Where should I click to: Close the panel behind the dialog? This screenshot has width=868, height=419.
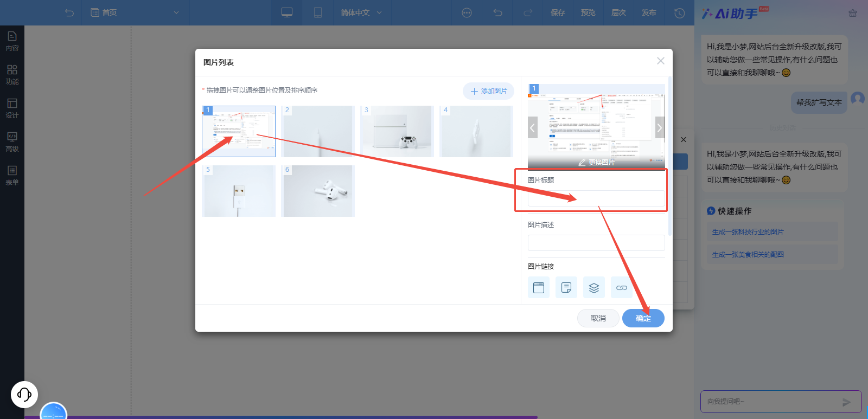[x=684, y=139]
